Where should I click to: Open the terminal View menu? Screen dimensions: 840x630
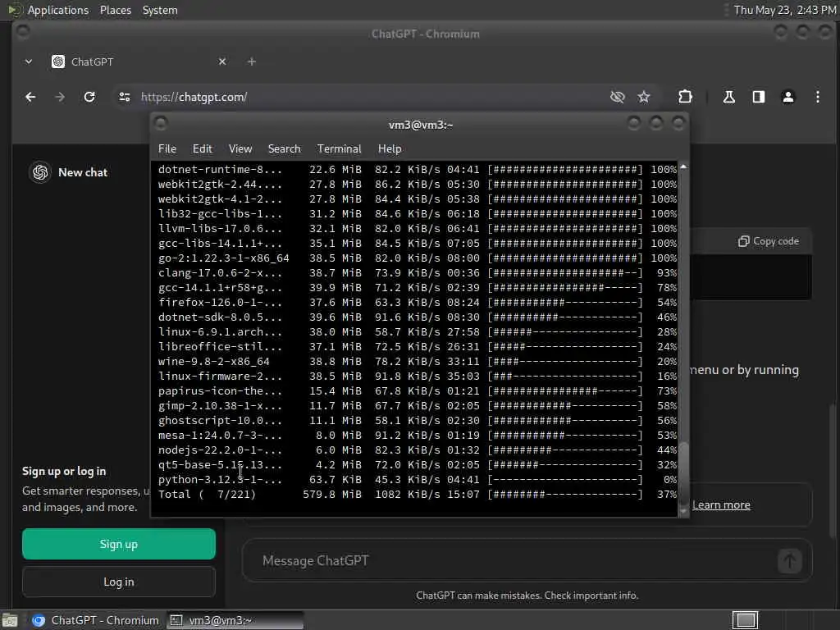click(x=240, y=149)
